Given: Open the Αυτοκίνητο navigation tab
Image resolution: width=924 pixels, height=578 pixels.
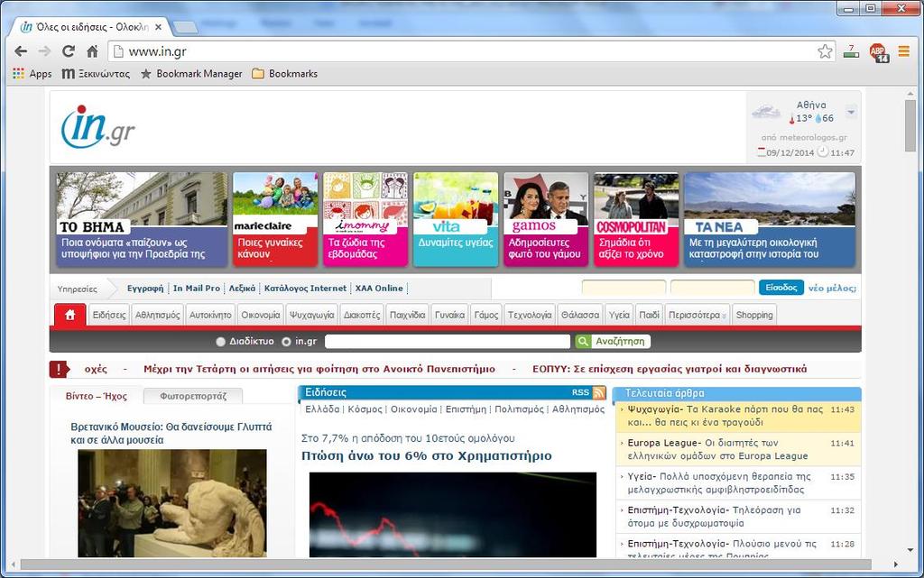Looking at the screenshot, I should click(x=210, y=315).
